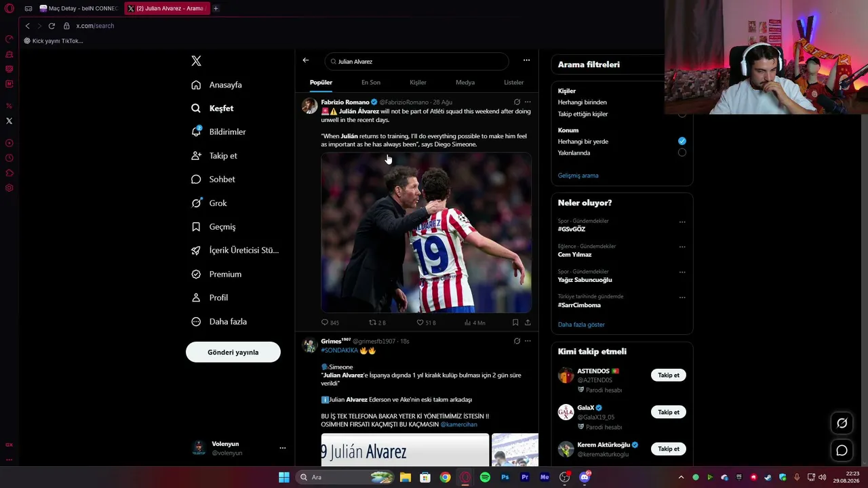The height and width of the screenshot is (488, 868).
Task: Open search options three-dot menu
Action: 526,60
